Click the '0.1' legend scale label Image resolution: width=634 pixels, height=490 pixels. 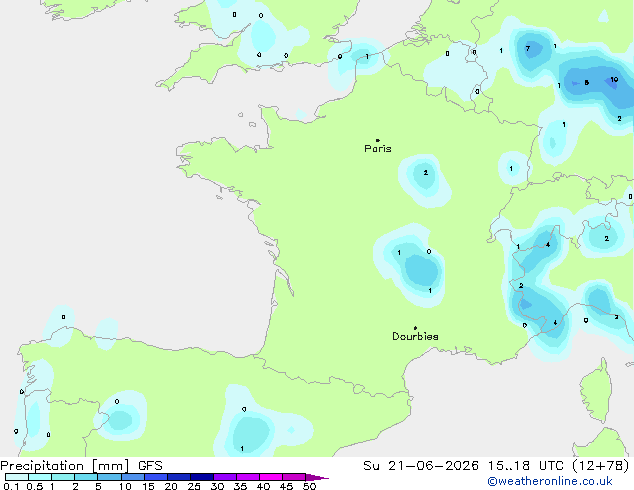coord(11,486)
